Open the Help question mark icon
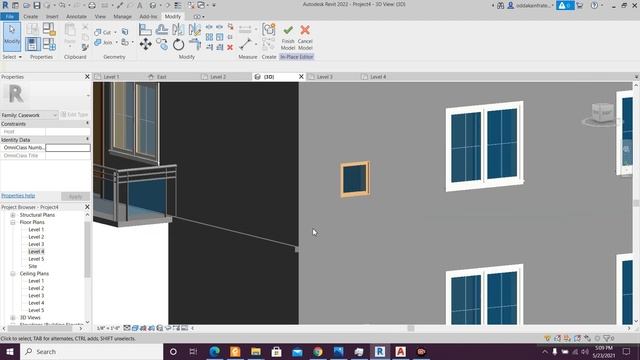The image size is (640, 360). coord(595,5)
